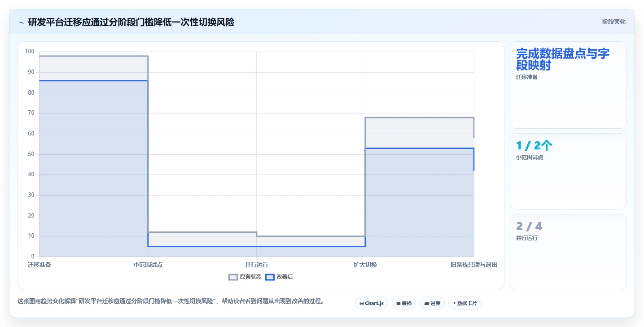Click the Chart.js tag
Screen dimensions: 644x327
tap(372, 303)
